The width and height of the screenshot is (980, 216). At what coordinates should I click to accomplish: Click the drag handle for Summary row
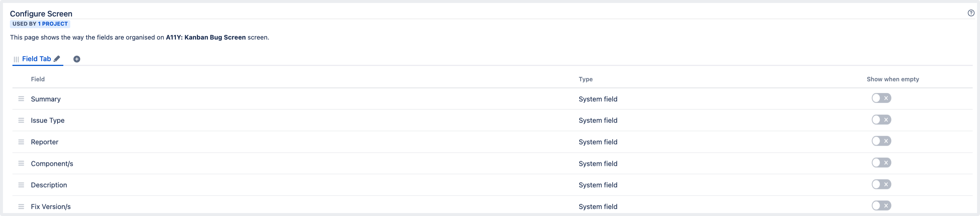tap(21, 99)
